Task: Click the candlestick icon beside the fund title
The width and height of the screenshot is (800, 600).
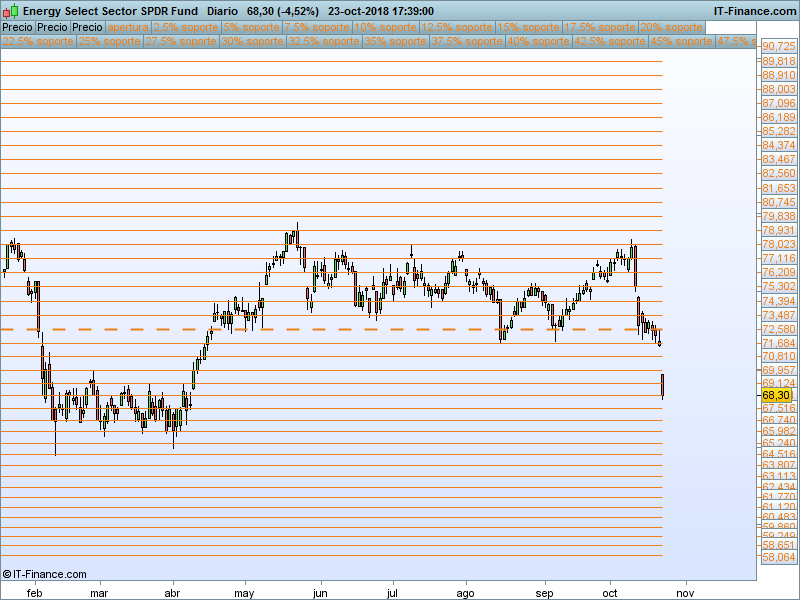Action: tap(11, 11)
